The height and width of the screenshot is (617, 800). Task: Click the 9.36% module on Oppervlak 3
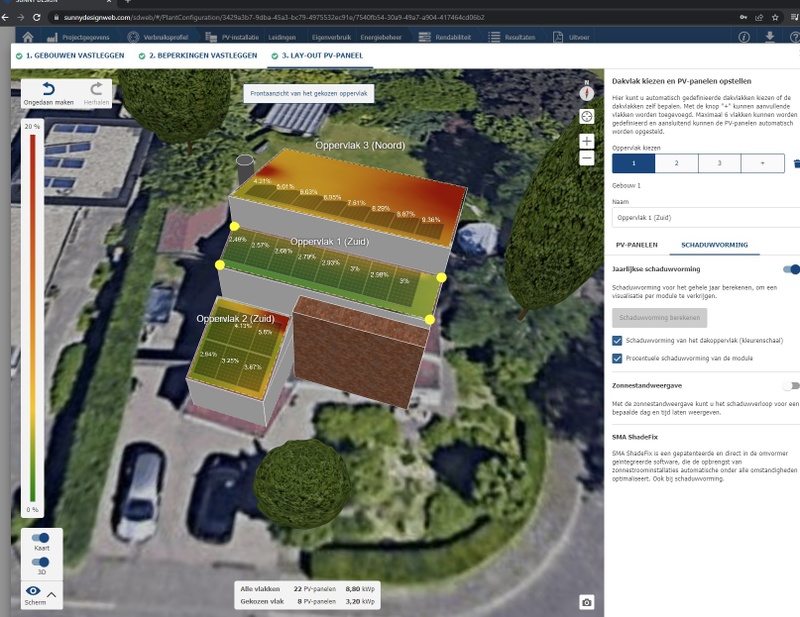click(x=432, y=227)
